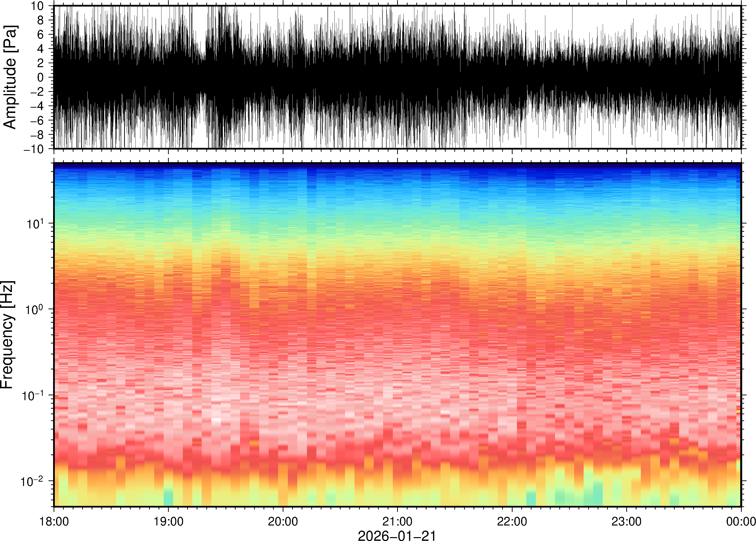756x541 pixels.
Task: Click the 0 amplitude tick label
Action: click(x=41, y=77)
